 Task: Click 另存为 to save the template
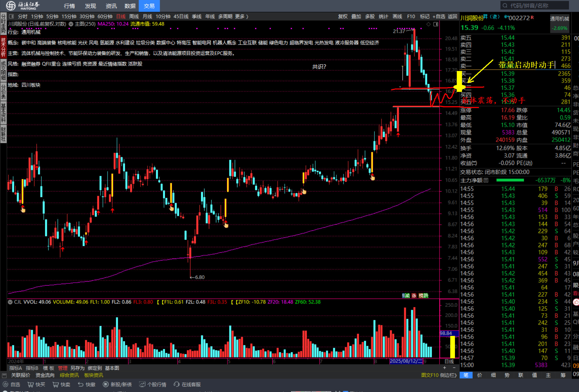(77, 368)
